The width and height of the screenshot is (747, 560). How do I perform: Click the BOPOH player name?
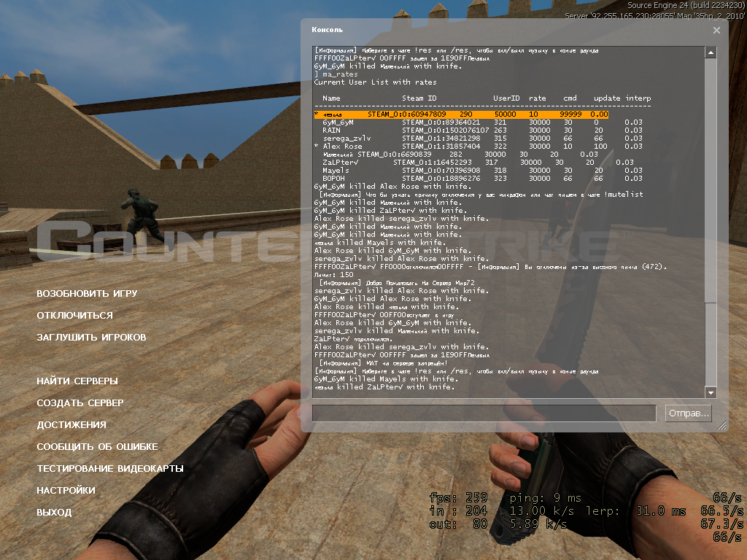333,179
